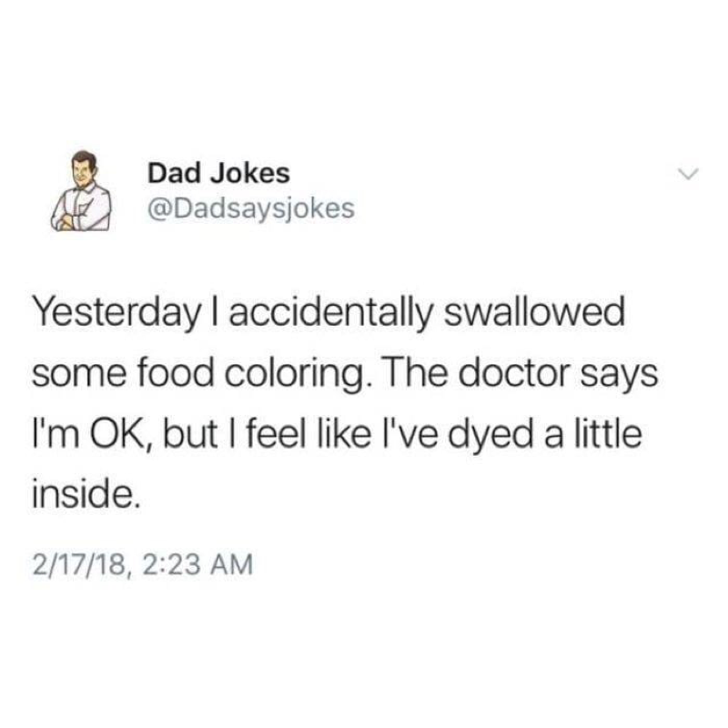Click the word "Jokes" in the display name
This screenshot has width=728, height=728.
click(251, 174)
